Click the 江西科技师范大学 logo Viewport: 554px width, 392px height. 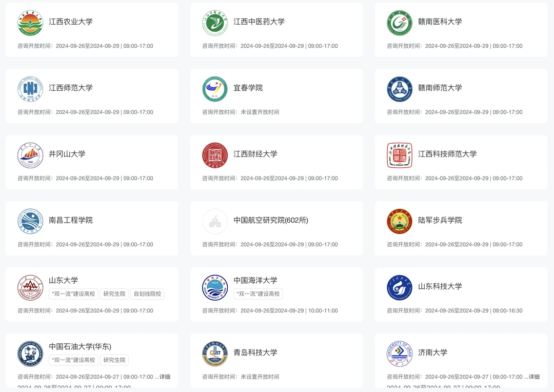tap(400, 155)
